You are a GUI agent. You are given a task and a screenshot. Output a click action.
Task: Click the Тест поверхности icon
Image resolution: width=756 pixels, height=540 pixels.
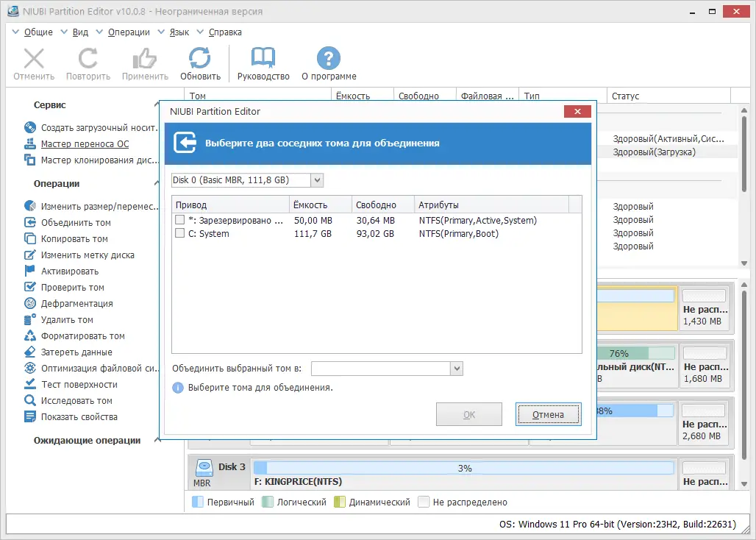click(x=30, y=384)
